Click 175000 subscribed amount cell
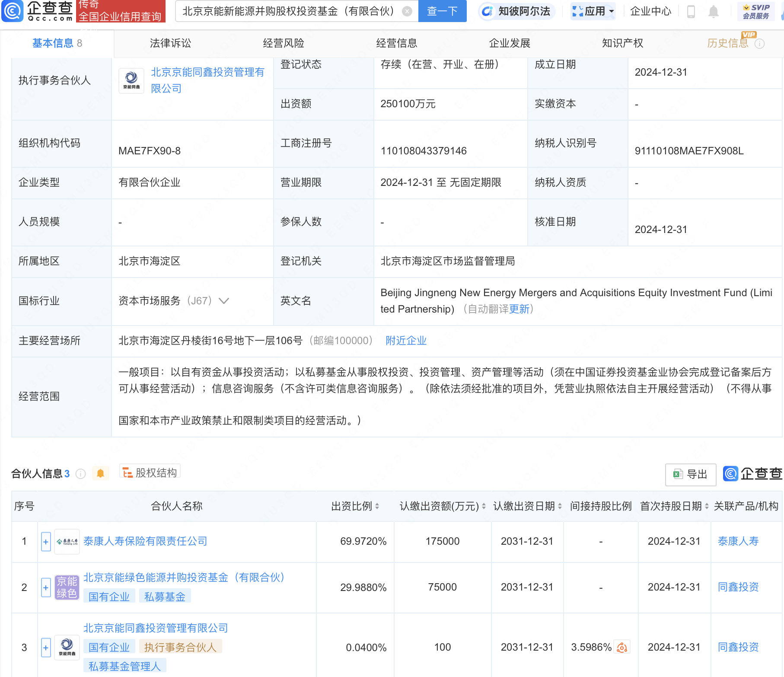784x677 pixels. (x=443, y=541)
